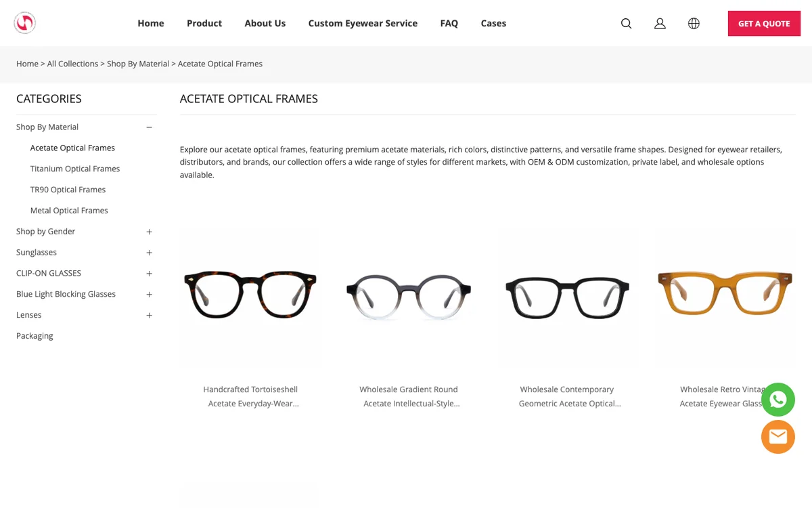The width and height of the screenshot is (812, 508).
Task: Open Product menu
Action: 204,23
